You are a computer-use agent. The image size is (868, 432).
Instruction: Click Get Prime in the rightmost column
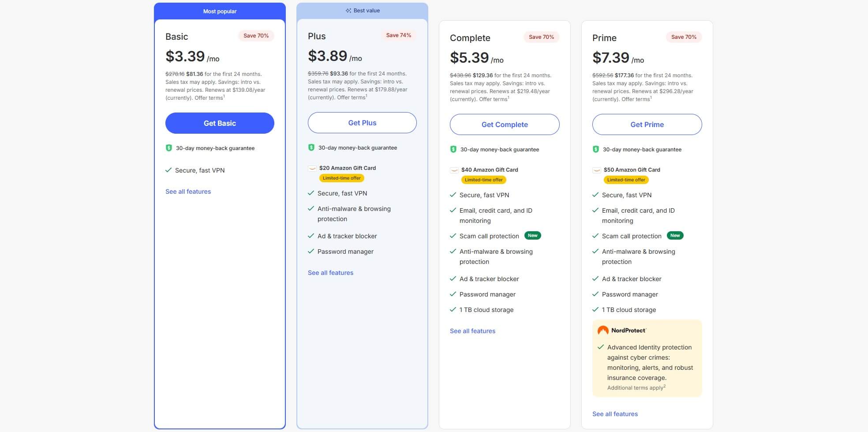click(x=647, y=124)
